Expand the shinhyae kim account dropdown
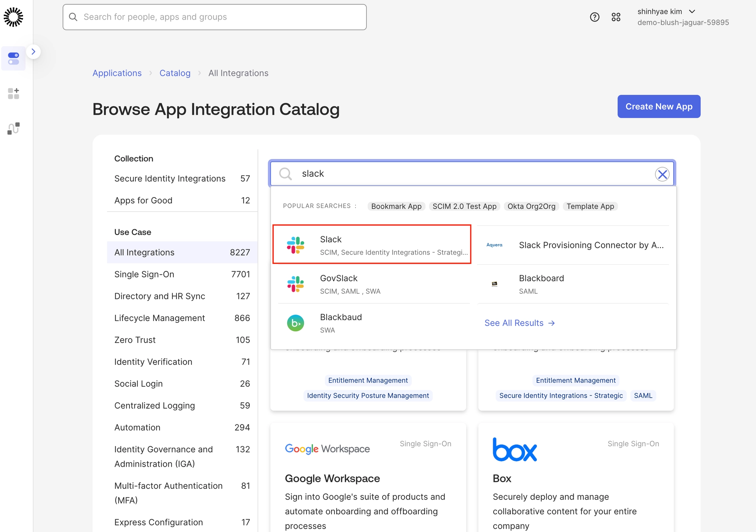Image resolution: width=756 pixels, height=532 pixels. (x=683, y=17)
